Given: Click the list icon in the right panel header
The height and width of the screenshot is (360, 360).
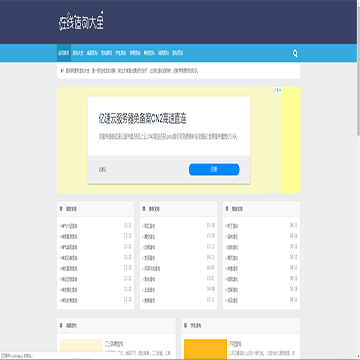Looking at the screenshot, I should point(227,209).
